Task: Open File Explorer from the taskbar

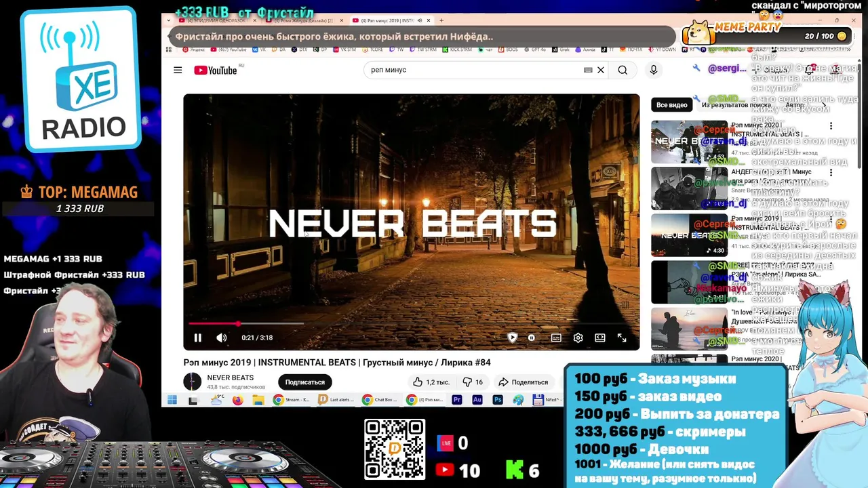Action: tap(258, 400)
